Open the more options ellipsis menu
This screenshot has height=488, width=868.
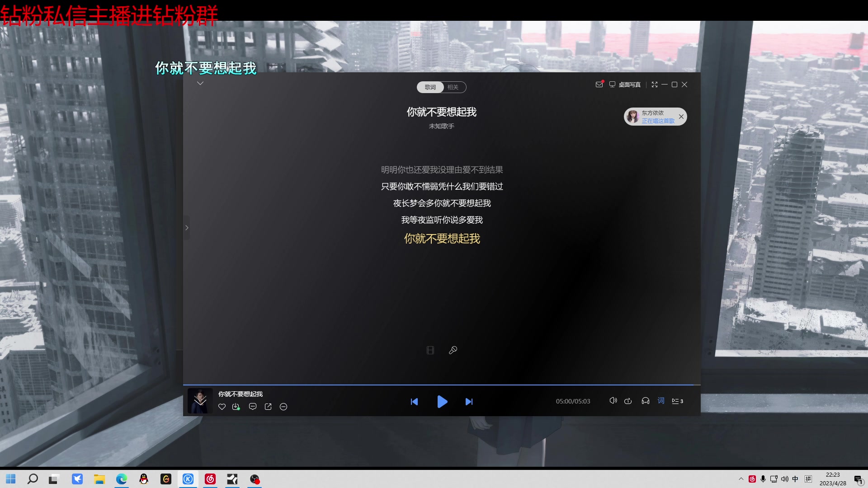click(283, 407)
